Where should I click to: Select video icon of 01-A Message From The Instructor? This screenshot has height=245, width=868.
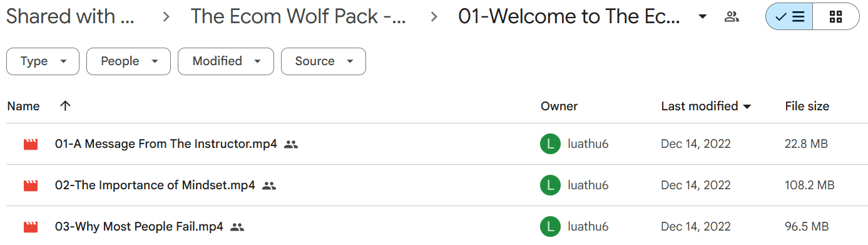coord(31,145)
